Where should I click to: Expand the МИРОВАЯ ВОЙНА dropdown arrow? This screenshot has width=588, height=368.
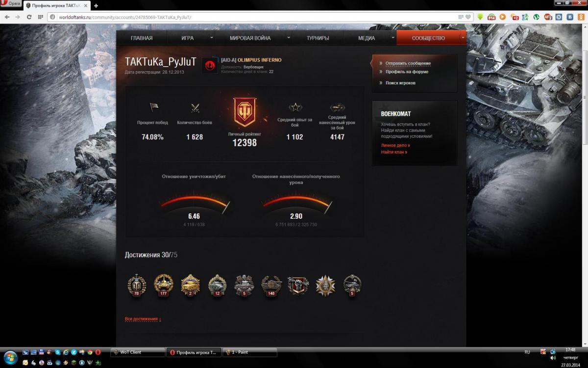click(289, 37)
